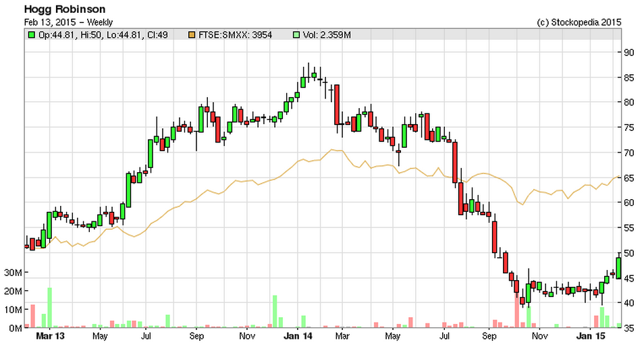Click the '20M' volume axis label

(13, 291)
